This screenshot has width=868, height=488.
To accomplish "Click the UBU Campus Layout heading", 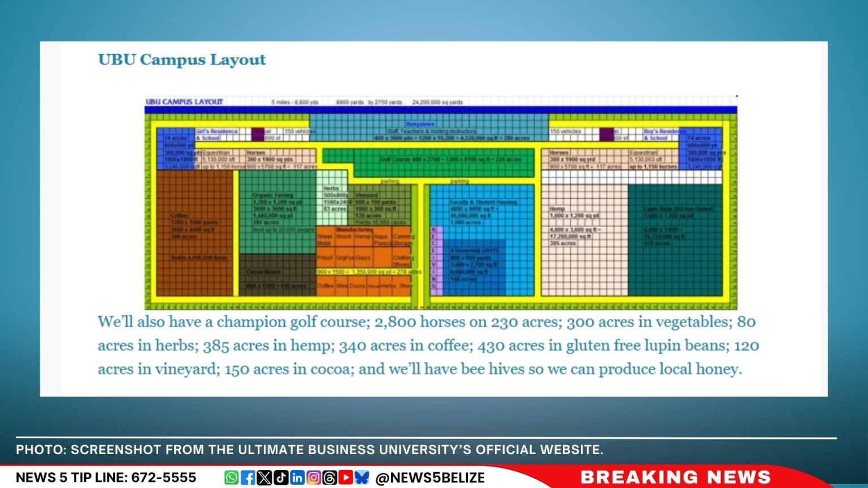I will [182, 59].
